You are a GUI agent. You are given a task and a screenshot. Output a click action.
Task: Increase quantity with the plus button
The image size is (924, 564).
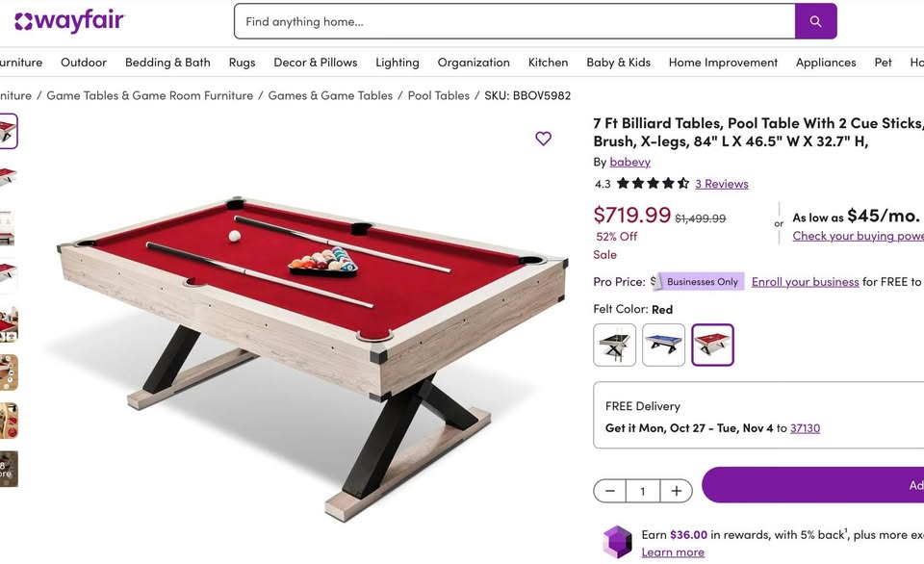point(677,491)
